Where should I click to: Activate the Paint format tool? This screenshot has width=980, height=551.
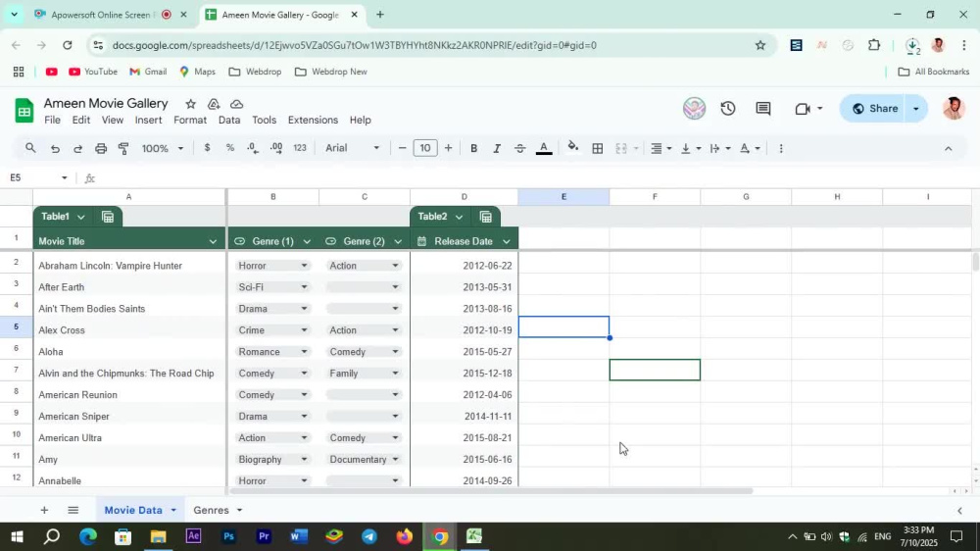pos(123,148)
